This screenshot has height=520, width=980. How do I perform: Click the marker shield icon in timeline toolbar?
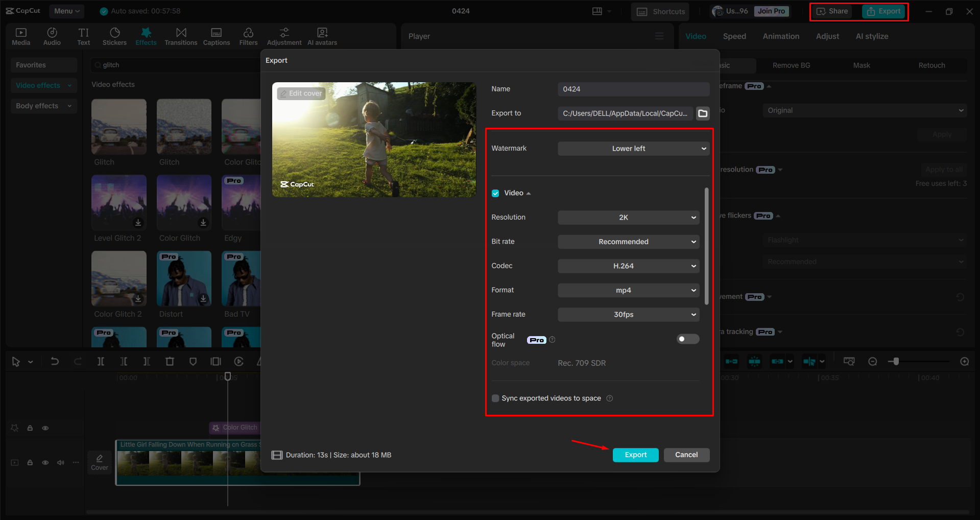193,362
